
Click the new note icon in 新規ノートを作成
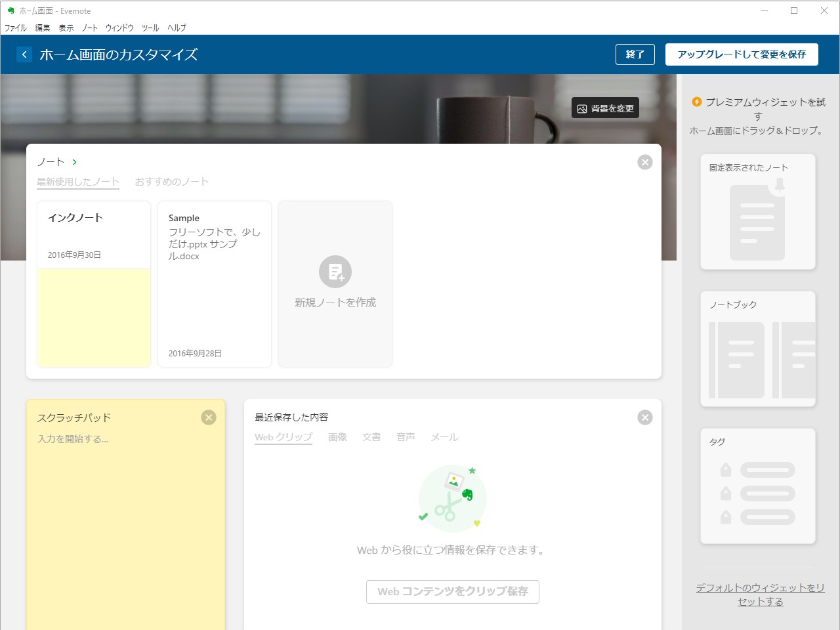click(335, 272)
